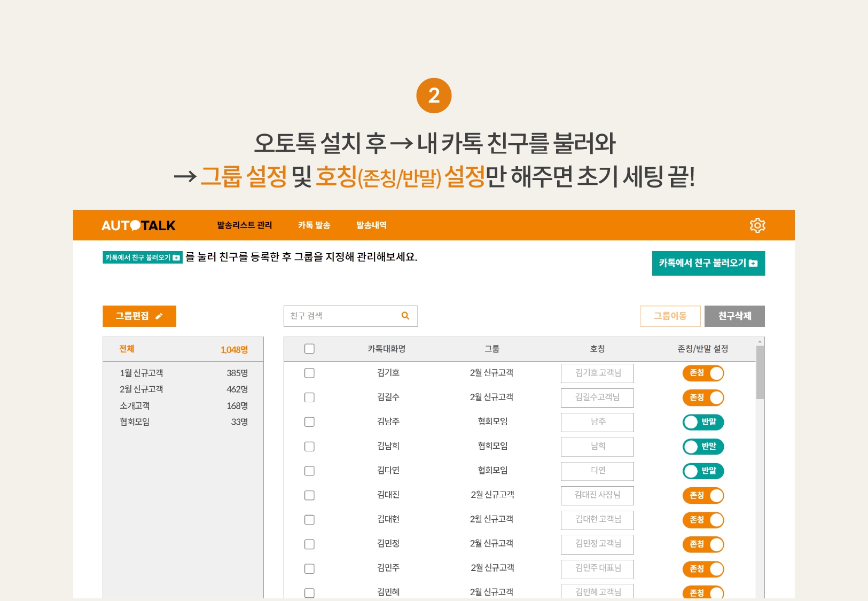Edit the 김대진 사장님 title field
Image resolution: width=868 pixels, height=601 pixels.
click(x=597, y=496)
